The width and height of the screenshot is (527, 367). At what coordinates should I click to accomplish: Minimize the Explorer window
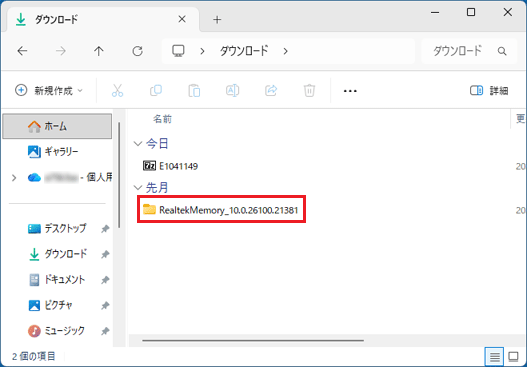435,13
